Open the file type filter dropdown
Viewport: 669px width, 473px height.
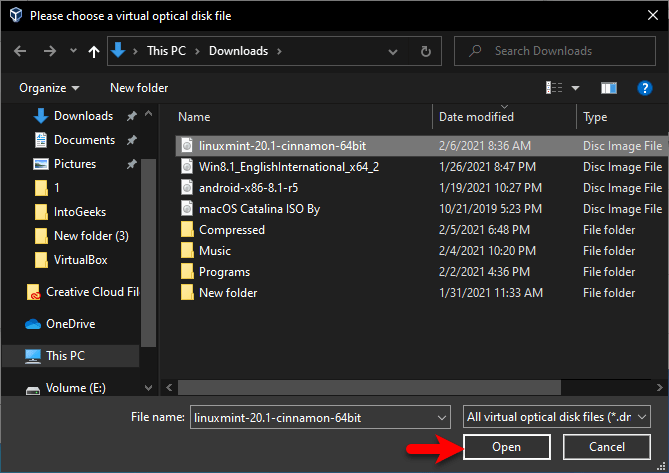pyautogui.click(x=557, y=417)
